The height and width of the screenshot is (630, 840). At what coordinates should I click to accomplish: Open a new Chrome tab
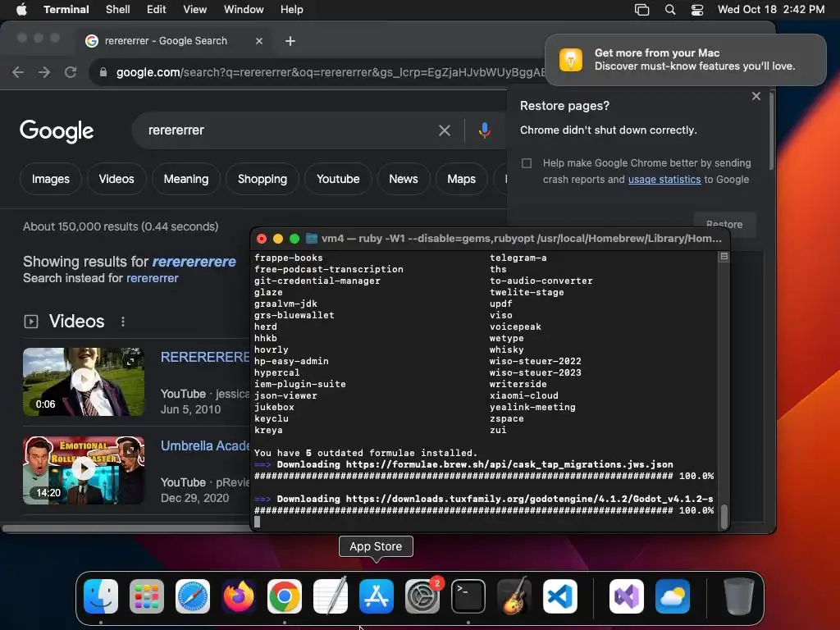click(x=290, y=41)
